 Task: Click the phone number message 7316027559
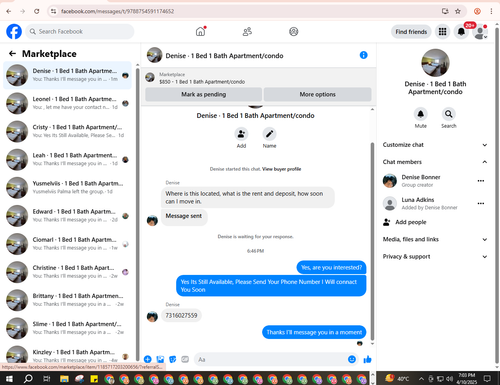pos(181,315)
